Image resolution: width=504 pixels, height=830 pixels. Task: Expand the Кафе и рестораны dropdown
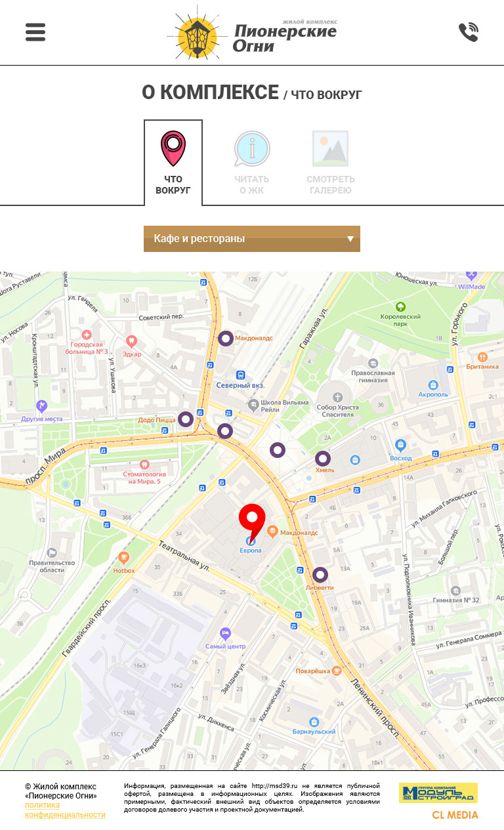tap(252, 239)
